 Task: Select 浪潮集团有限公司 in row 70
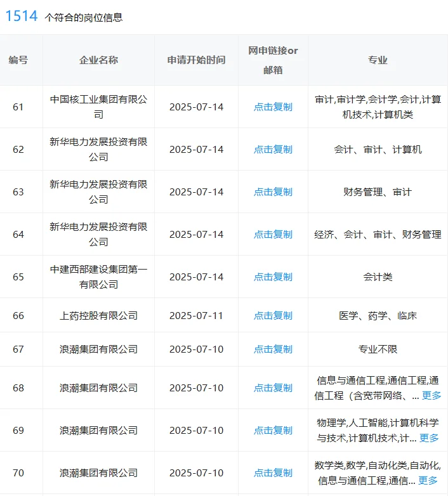pos(98,473)
